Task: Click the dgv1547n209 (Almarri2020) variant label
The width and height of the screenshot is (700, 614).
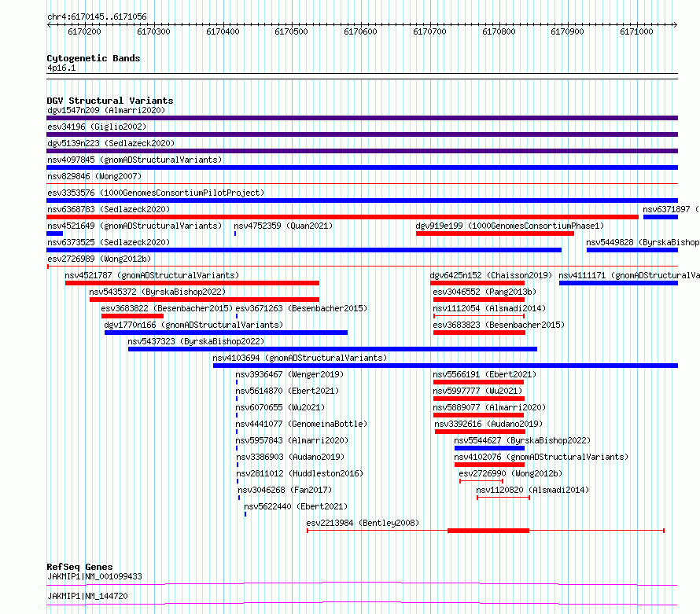Action: (106, 110)
